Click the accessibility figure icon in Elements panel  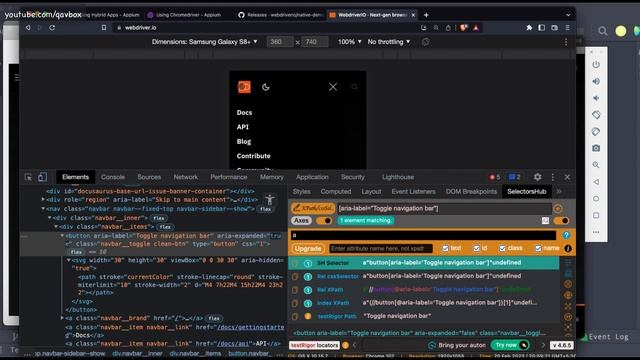tap(269, 200)
